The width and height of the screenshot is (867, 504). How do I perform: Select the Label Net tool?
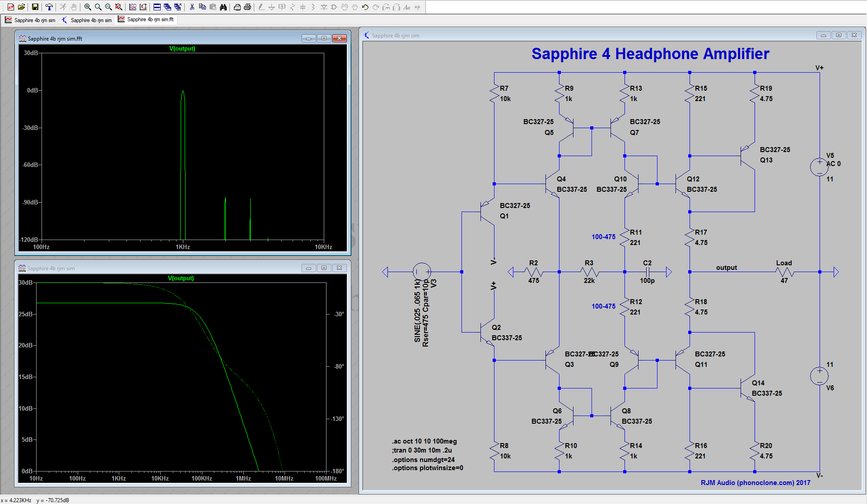[x=282, y=7]
